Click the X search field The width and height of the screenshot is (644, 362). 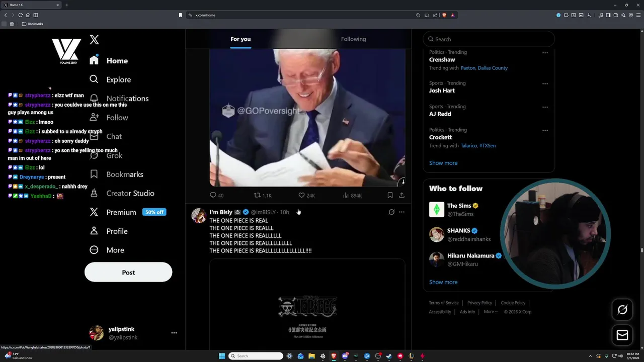click(x=489, y=39)
